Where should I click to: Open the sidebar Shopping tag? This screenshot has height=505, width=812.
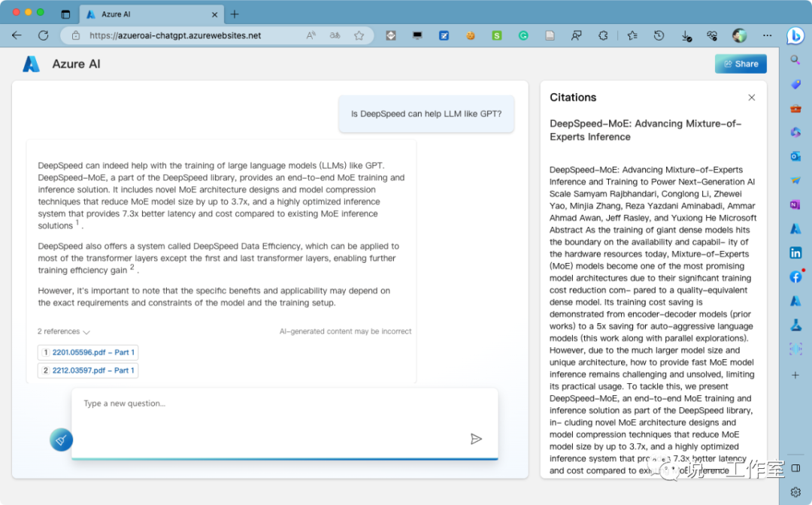pos(795,84)
